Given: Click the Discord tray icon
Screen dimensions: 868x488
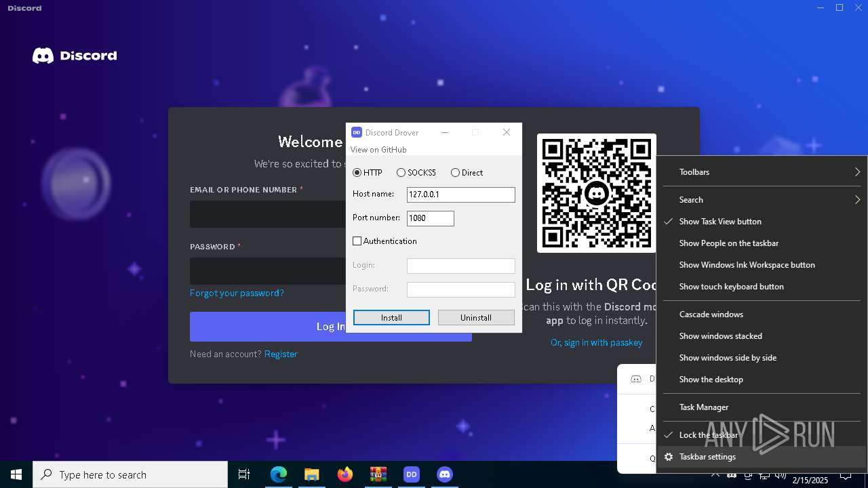Looking at the screenshot, I should [732, 475].
